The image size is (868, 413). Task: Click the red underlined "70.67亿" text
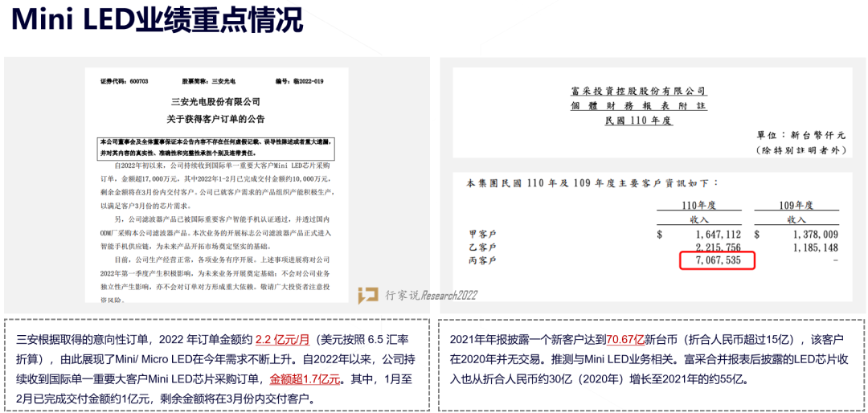pos(627,339)
